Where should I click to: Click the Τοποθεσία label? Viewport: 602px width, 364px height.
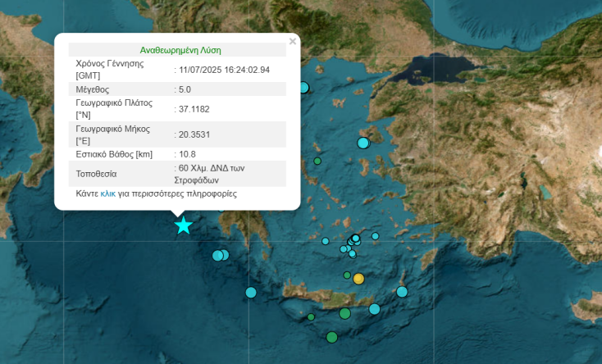(96, 174)
